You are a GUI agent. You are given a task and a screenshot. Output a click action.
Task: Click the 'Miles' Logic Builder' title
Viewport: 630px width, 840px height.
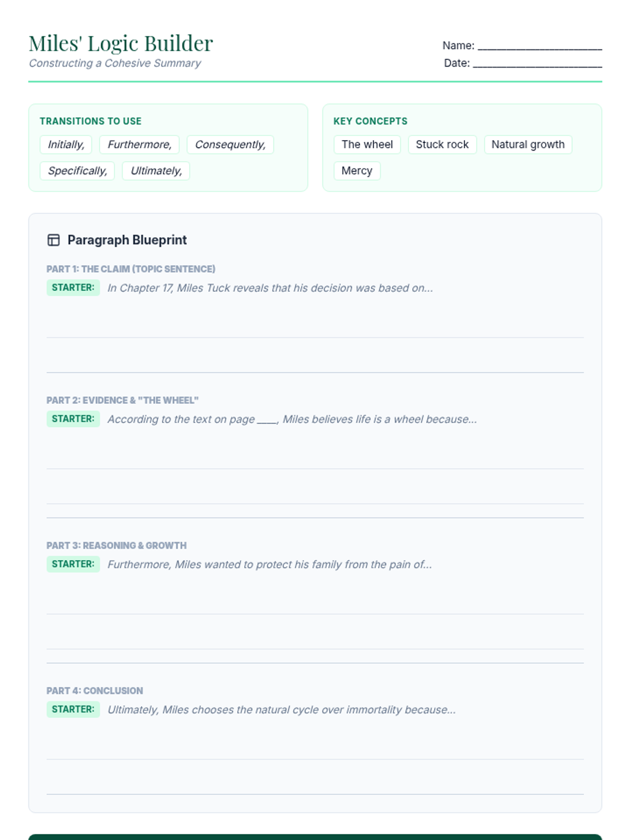[121, 44]
